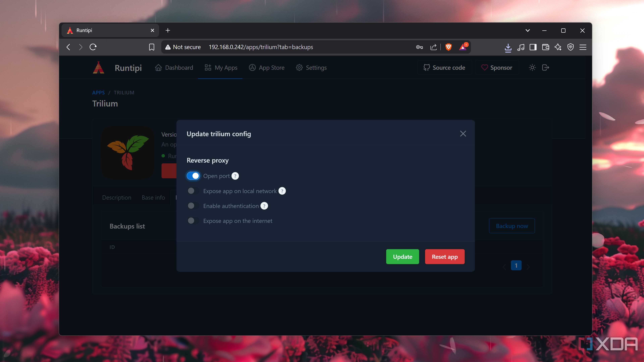Open Brave Wallet icon
Viewport: 644px width, 362px height.
point(546,47)
